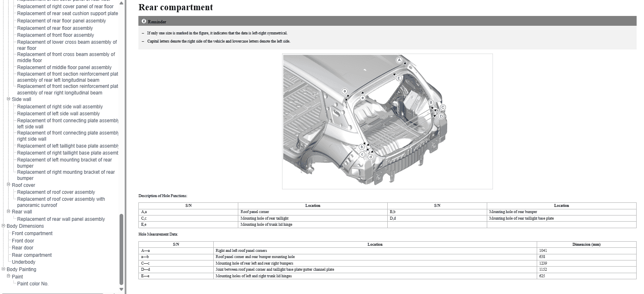Image resolution: width=644 pixels, height=294 pixels.
Task: Select Front compartment in the tree
Action: 32,233
